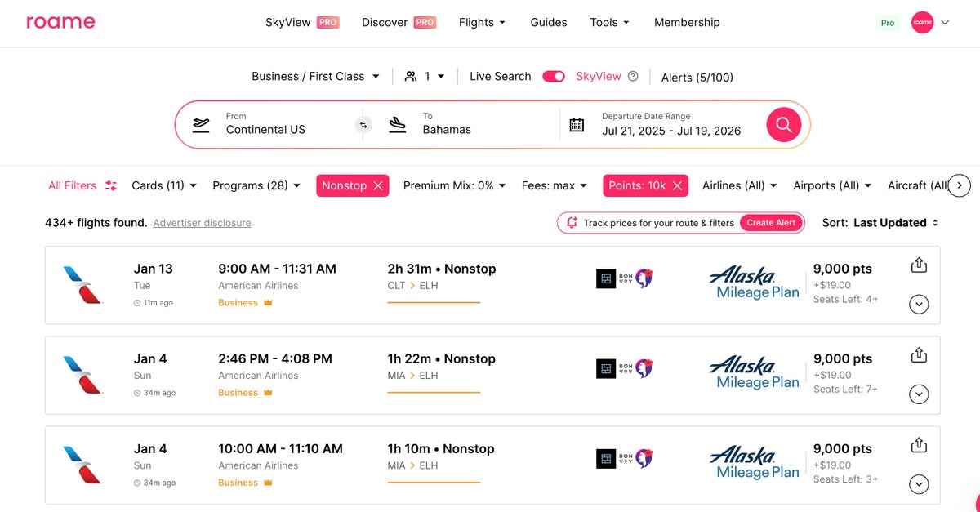Click the roame logo in header
Viewport: 980px width, 512px height.
(x=60, y=22)
